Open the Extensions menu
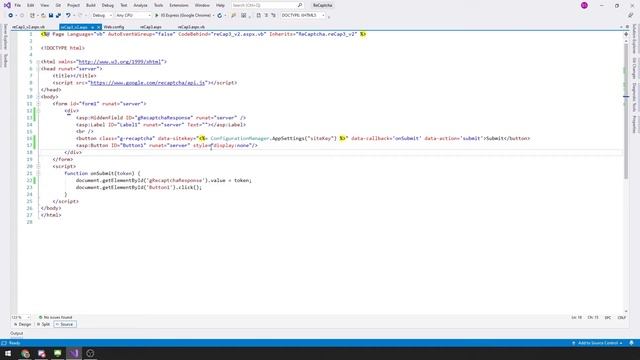The width and height of the screenshot is (640, 360). (x=179, y=5)
